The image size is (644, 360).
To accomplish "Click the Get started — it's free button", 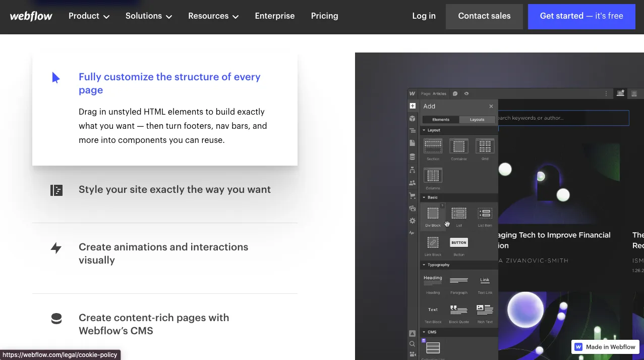I will (x=581, y=16).
